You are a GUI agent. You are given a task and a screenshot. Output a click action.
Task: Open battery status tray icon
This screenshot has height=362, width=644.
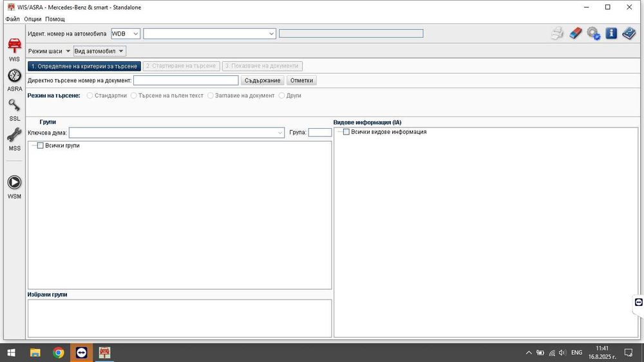[540, 352]
